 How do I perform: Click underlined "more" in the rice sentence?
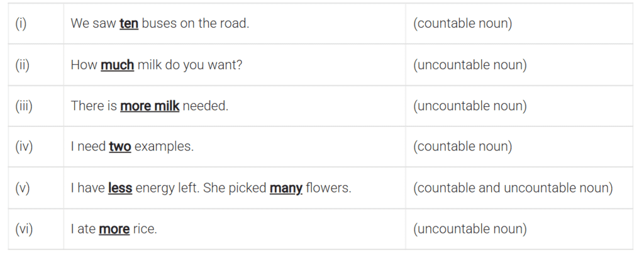[x=114, y=229]
